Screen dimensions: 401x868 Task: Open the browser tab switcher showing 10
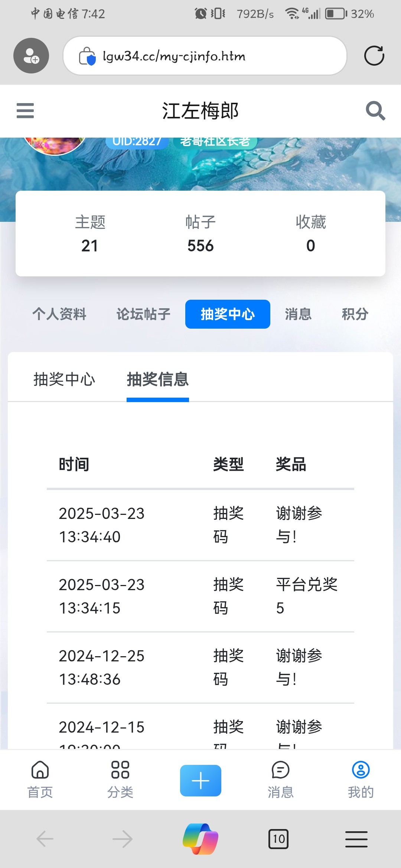(278, 839)
